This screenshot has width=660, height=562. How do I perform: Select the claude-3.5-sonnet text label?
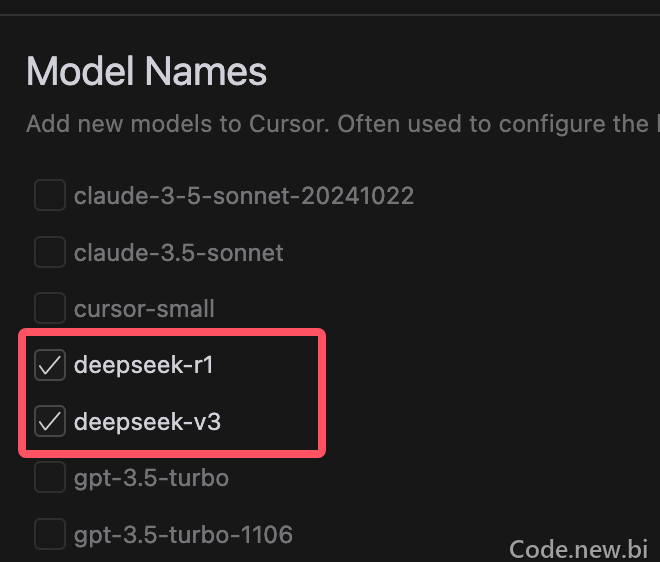[178, 253]
